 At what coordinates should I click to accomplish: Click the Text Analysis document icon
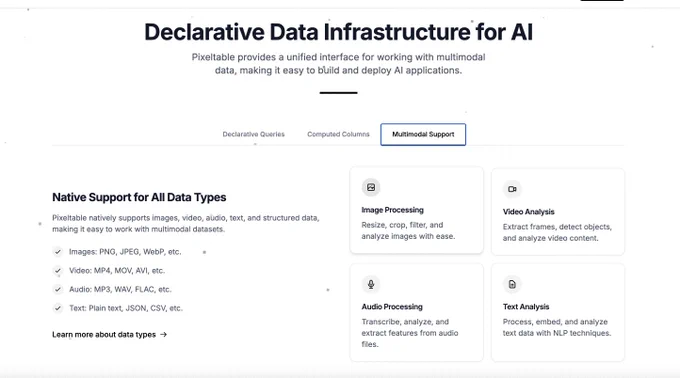tap(512, 284)
